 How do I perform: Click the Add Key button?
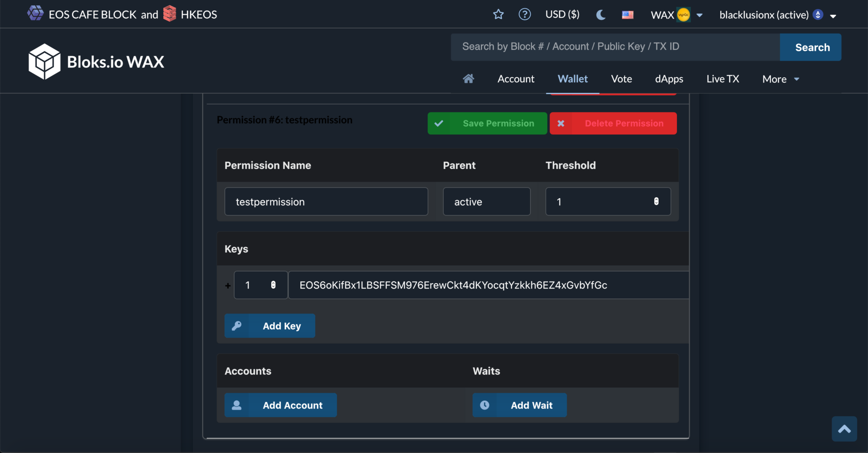click(270, 326)
